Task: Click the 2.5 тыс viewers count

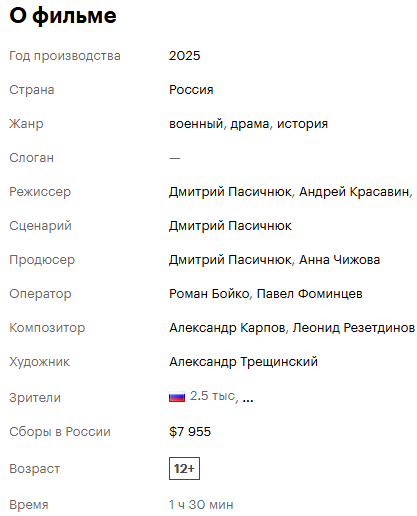Action: pos(212,396)
